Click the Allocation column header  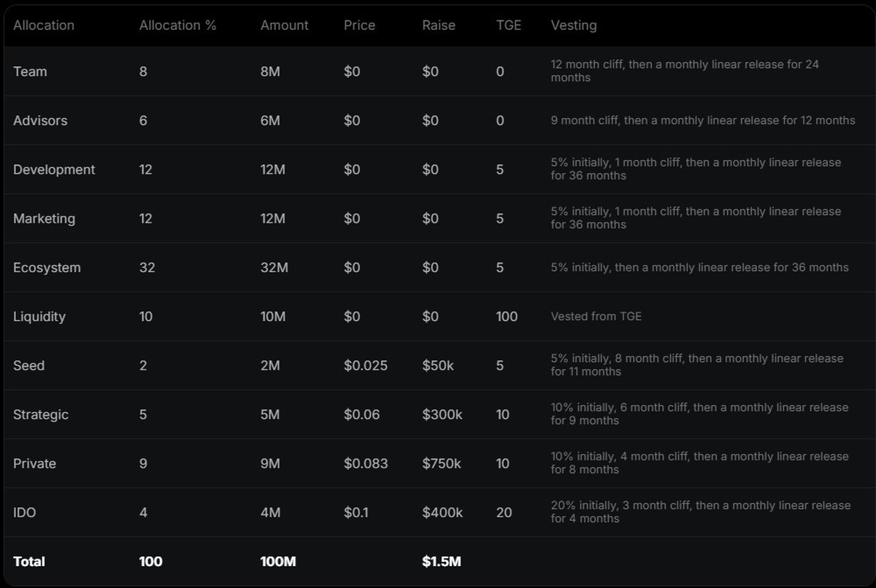click(44, 26)
